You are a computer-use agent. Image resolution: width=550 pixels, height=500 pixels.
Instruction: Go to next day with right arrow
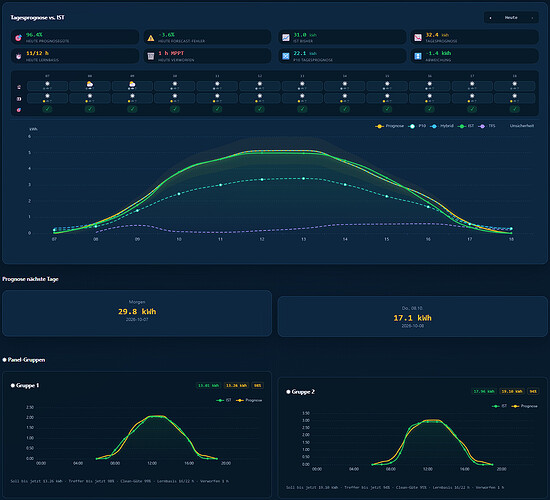pyautogui.click(x=532, y=18)
